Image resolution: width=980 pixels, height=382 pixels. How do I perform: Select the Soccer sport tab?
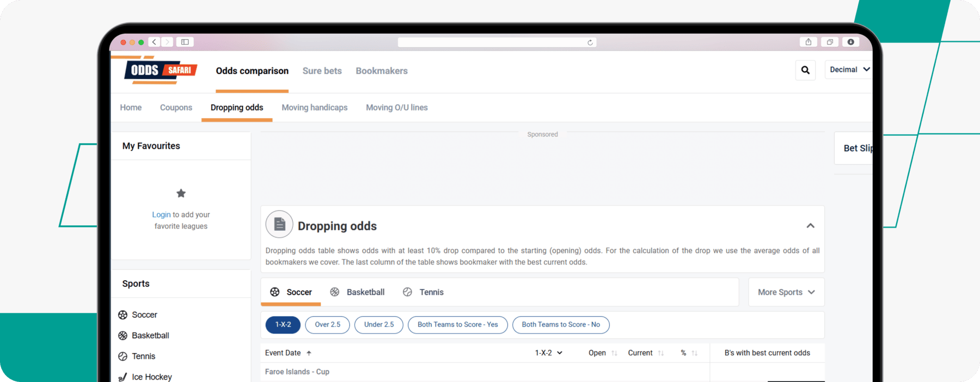click(291, 292)
